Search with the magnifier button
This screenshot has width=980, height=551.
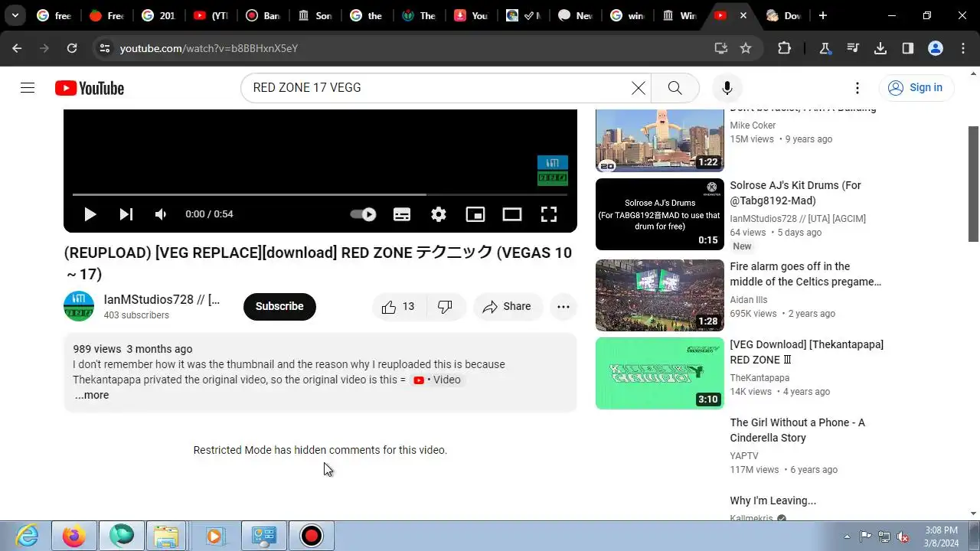click(675, 88)
